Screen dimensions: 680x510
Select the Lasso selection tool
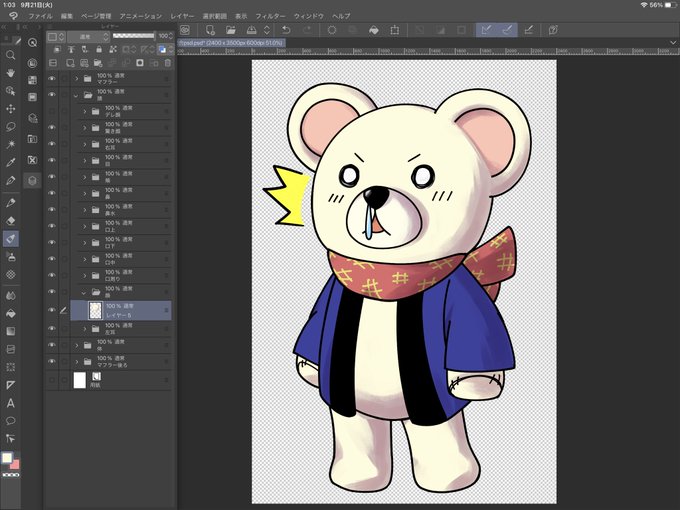[10, 127]
